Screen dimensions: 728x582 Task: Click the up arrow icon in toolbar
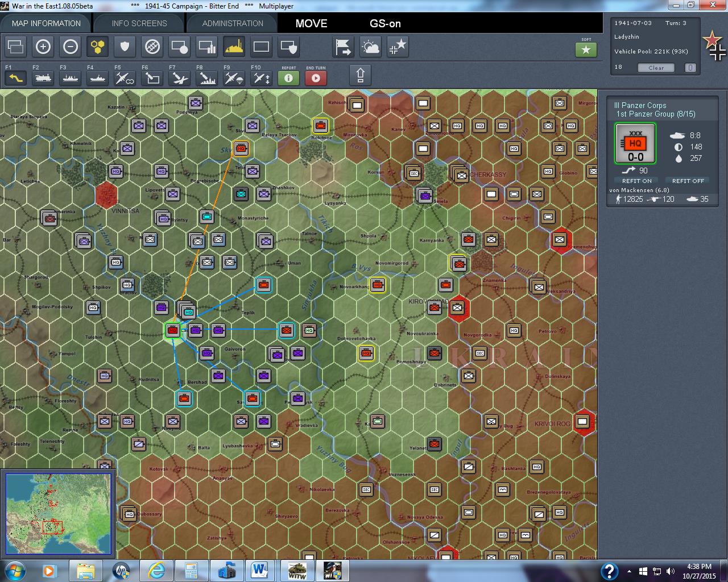coord(360,75)
